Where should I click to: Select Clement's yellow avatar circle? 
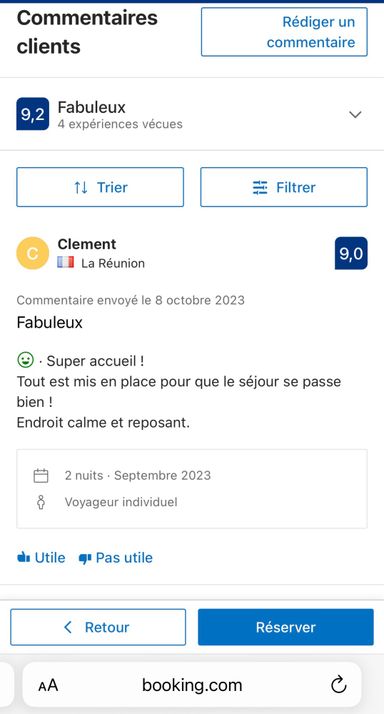pyautogui.click(x=32, y=253)
